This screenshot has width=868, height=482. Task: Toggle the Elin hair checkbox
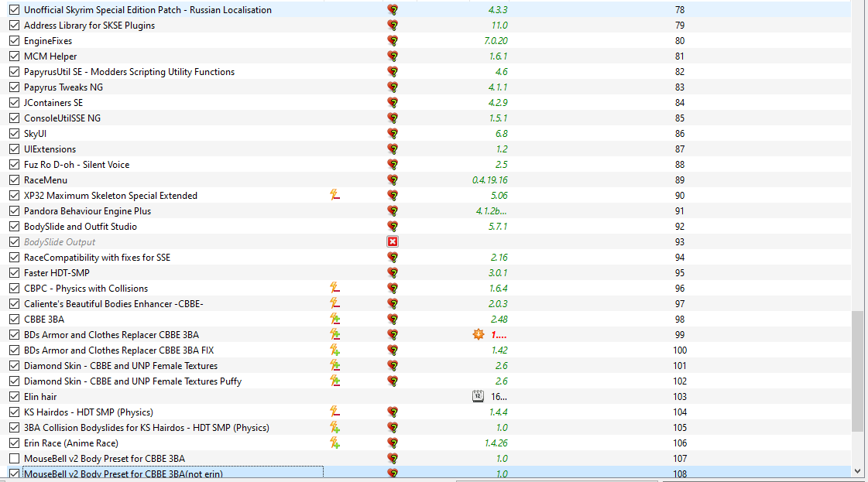click(15, 396)
